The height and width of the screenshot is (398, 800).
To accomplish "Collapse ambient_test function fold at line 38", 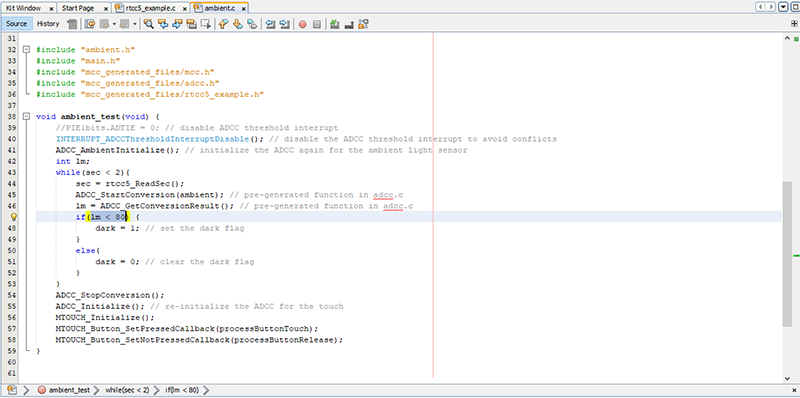I will click(x=27, y=116).
